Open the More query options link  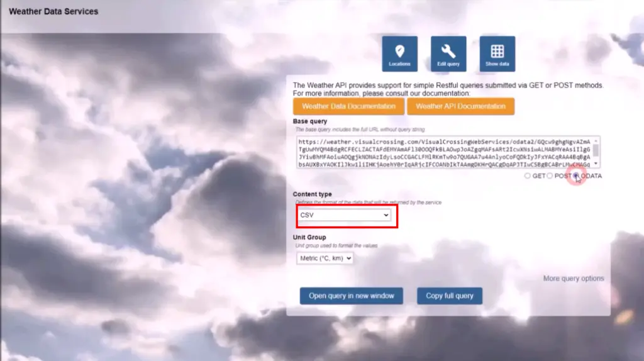point(573,278)
